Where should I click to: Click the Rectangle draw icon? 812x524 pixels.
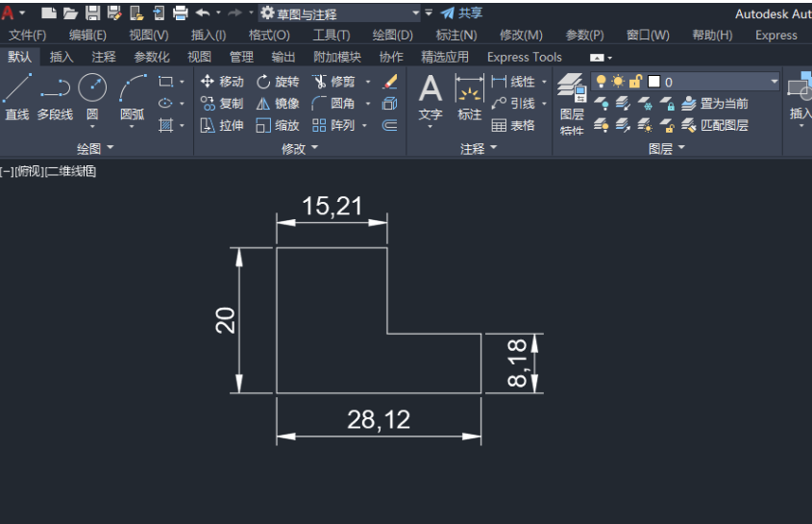coord(165,82)
